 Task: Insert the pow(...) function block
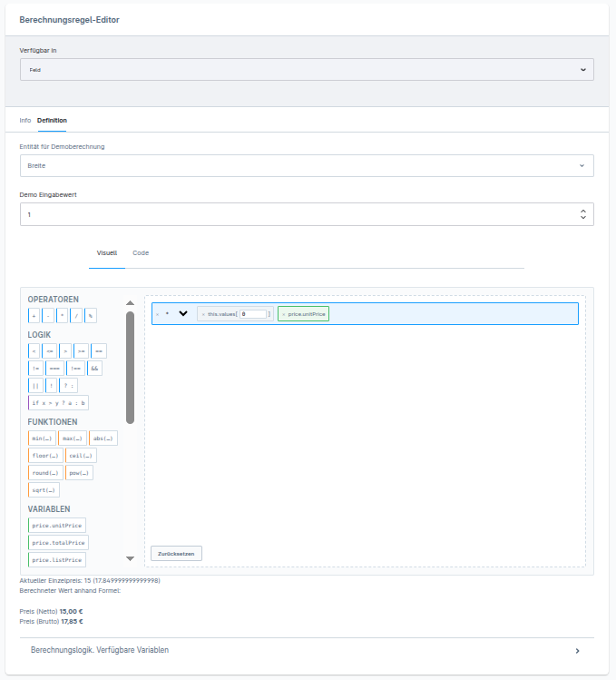tap(79, 473)
